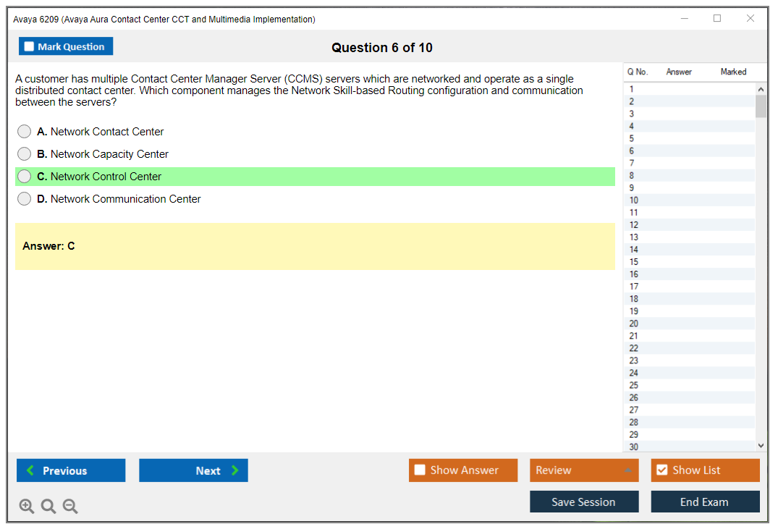Click the zoom in magnifier icon
The image size is (778, 532).
[x=27, y=507]
